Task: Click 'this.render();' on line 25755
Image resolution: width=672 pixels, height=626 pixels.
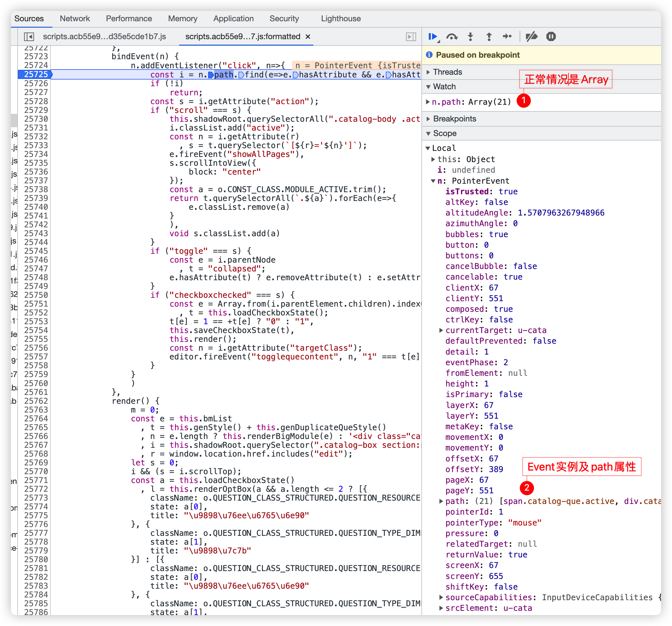Action: [203, 339]
